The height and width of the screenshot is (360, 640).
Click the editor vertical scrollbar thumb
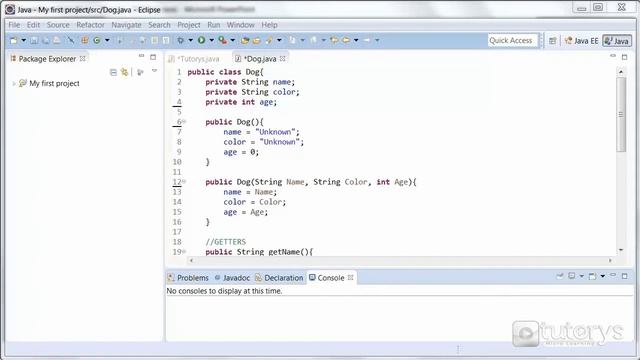click(x=621, y=114)
